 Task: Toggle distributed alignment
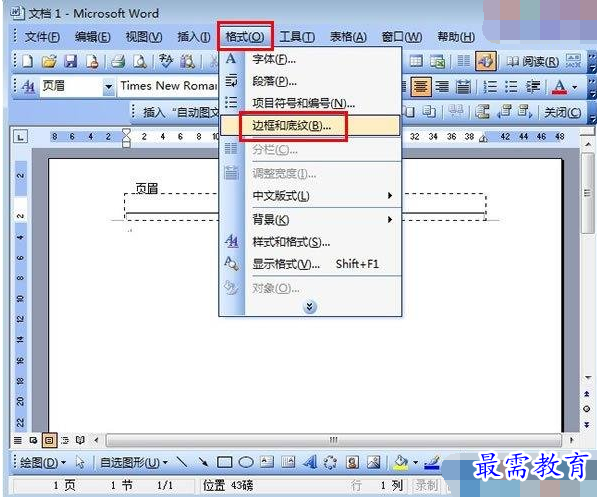pyautogui.click(x=463, y=87)
